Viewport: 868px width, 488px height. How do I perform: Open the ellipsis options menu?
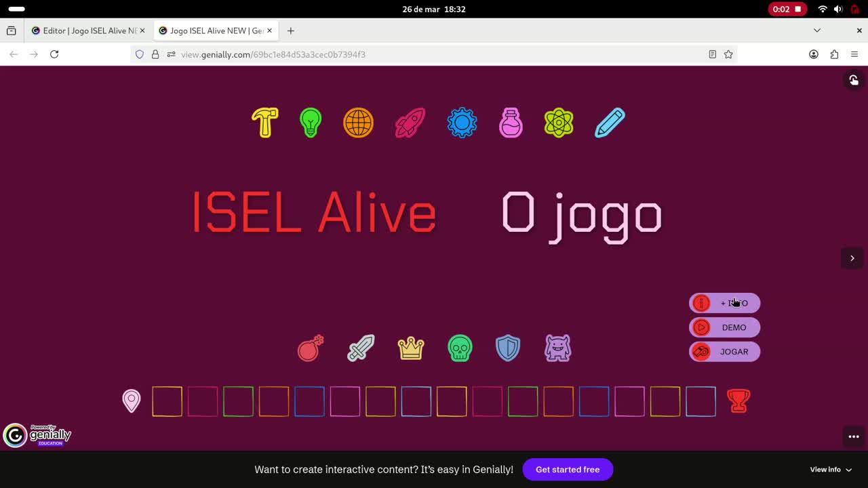[x=853, y=436]
